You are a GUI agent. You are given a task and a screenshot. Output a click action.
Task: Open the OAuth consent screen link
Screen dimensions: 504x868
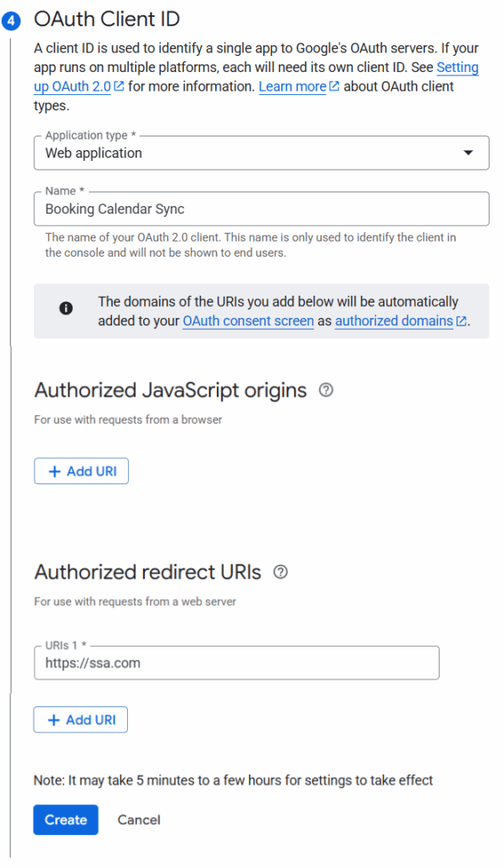(248, 321)
